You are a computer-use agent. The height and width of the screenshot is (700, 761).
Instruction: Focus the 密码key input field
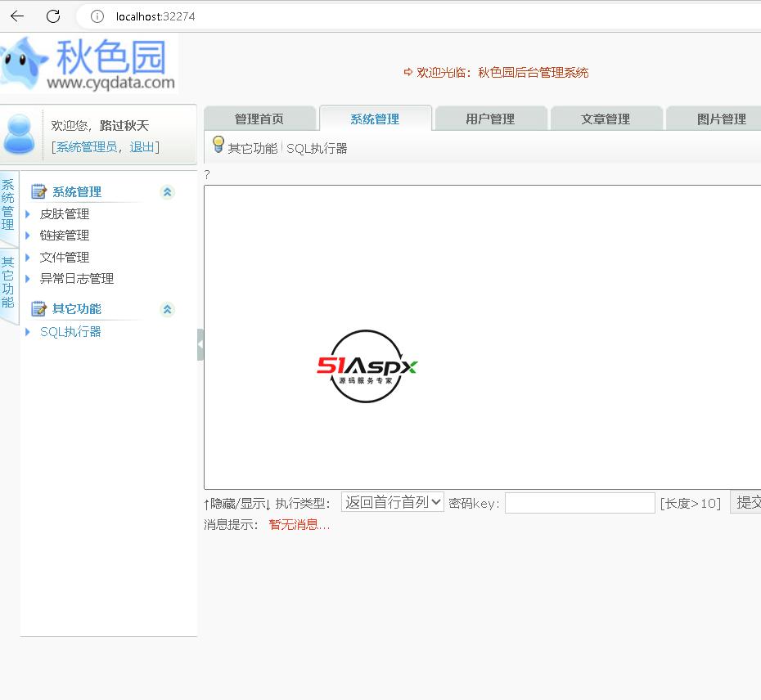click(x=580, y=503)
